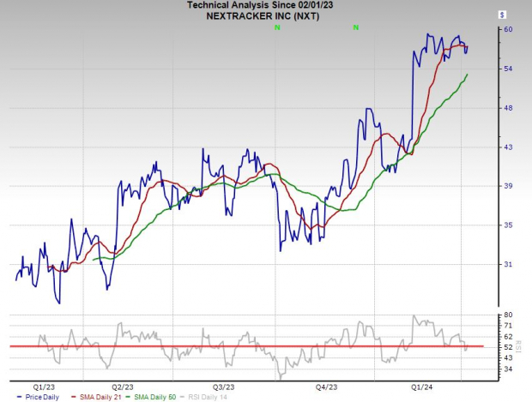Select the Q2/23 label on time axis

tap(124, 387)
